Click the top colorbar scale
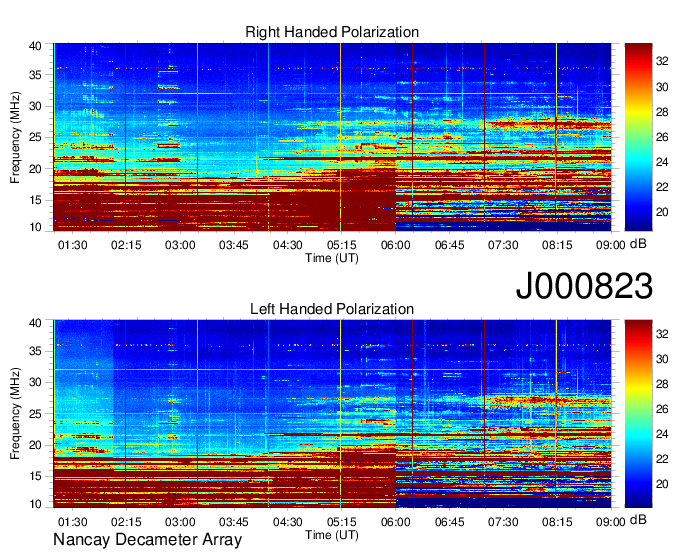The height and width of the screenshot is (552, 680). tap(638, 137)
